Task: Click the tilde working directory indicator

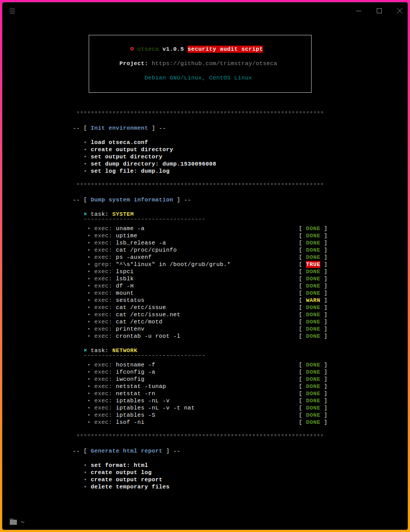Action: 23,522
